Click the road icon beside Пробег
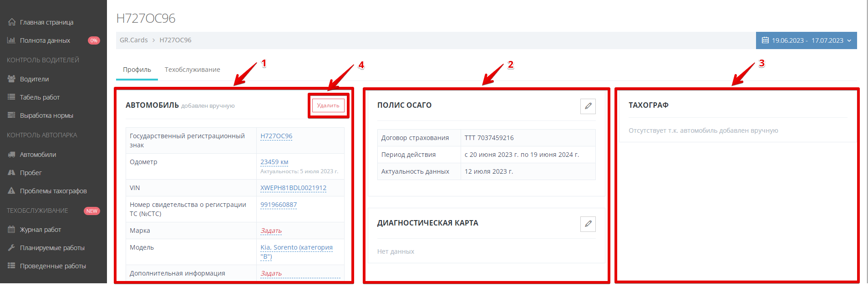This screenshot has width=868, height=286. [11, 173]
